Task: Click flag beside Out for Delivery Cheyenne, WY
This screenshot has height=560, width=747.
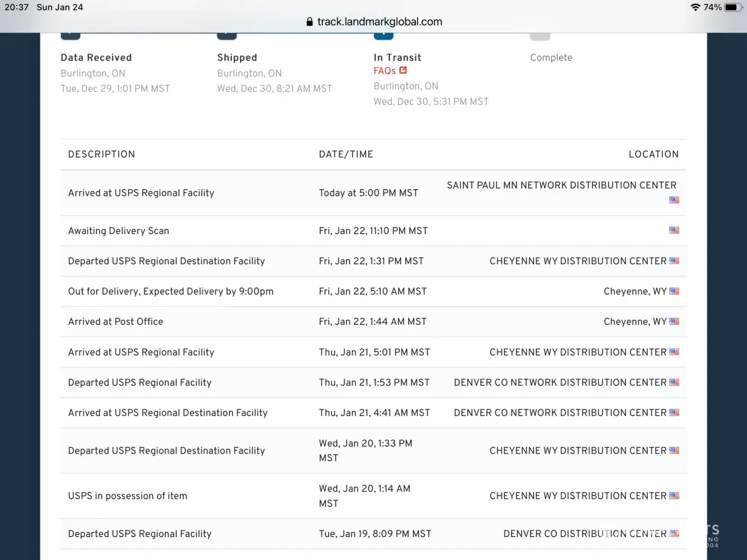Action: pos(674,291)
